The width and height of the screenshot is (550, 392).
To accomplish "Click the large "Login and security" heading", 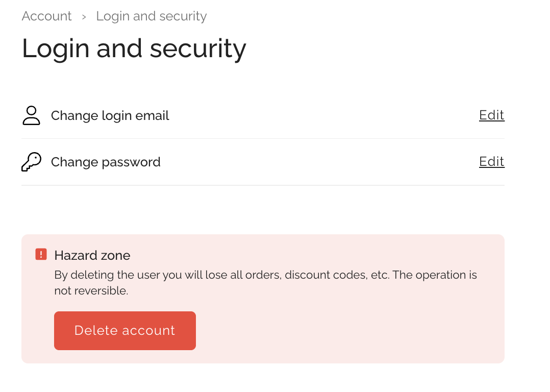I will click(134, 49).
